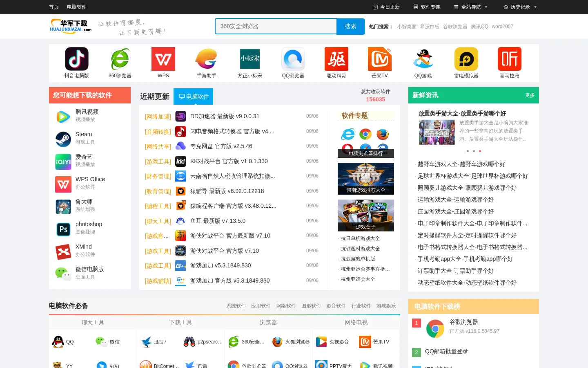
Task: Open 今日更新 in top bar
Action: click(386, 7)
